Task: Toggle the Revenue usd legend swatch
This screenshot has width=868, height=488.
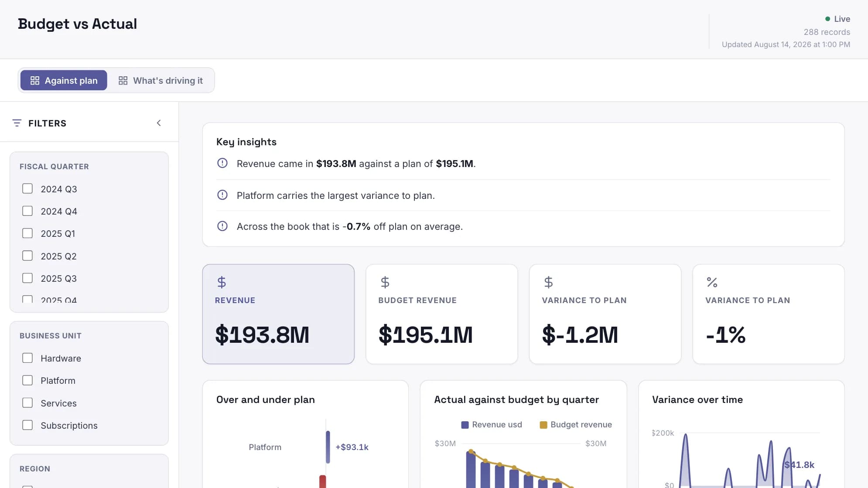Action: tap(465, 425)
